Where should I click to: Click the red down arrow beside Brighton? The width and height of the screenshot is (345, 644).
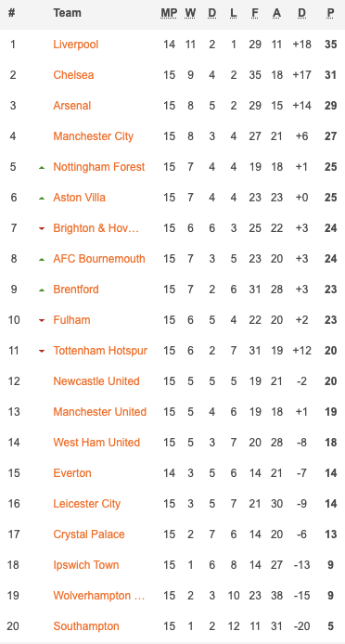click(42, 229)
